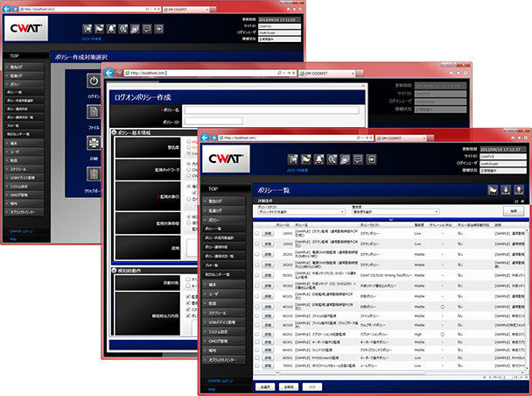
Task: Expand システム設定 in the ポリシー一覧 window sidebar
Action: [x=223, y=331]
